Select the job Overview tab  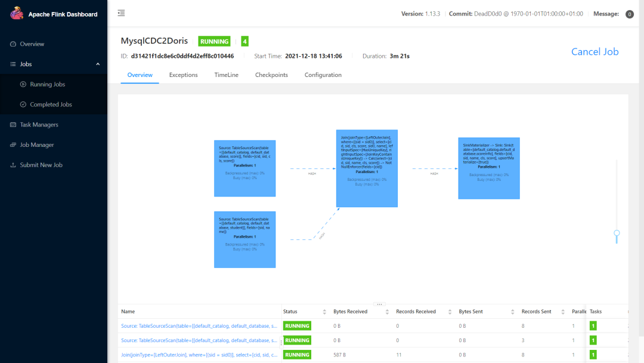[140, 75]
